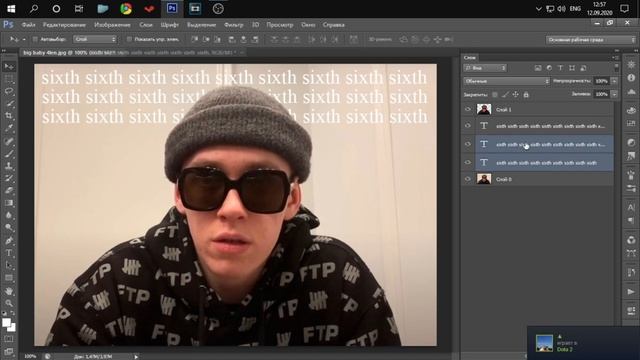Select the Spot Healing Brush tool
Screen dimensions: 640x360
pos(9,141)
